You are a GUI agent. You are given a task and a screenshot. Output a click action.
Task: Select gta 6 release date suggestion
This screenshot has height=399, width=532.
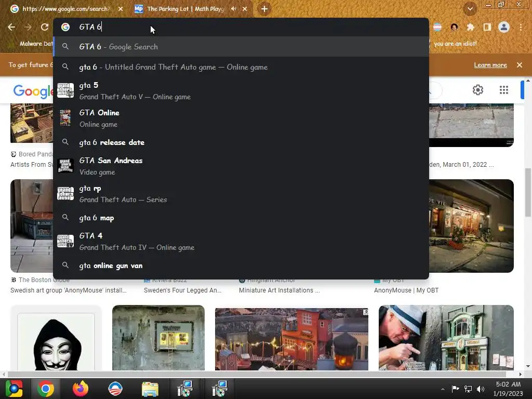tap(241, 142)
